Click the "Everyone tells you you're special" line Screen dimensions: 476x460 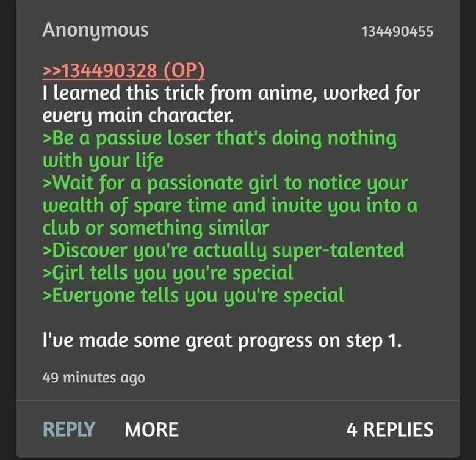pos(193,296)
